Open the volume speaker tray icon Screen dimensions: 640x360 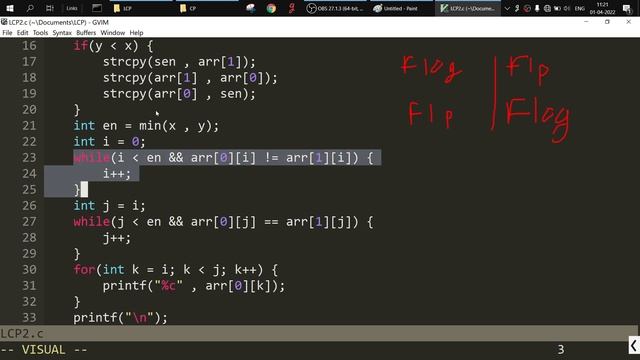567,9
